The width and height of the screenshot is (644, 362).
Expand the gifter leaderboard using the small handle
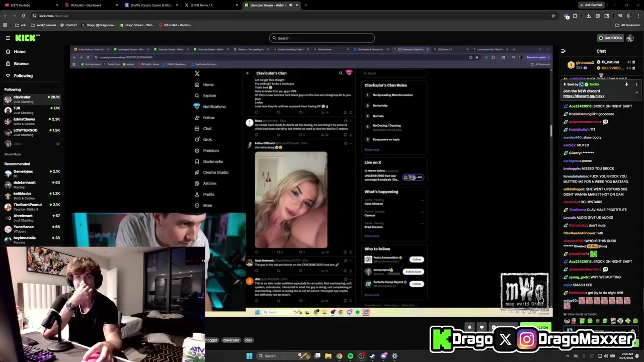point(601,75)
